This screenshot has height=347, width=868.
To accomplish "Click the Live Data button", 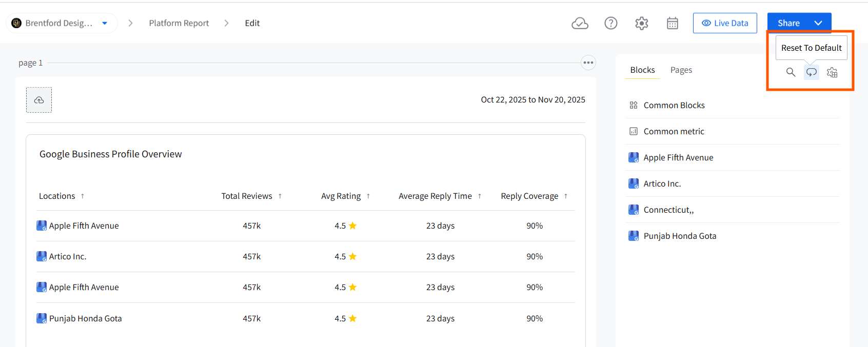I will point(725,23).
